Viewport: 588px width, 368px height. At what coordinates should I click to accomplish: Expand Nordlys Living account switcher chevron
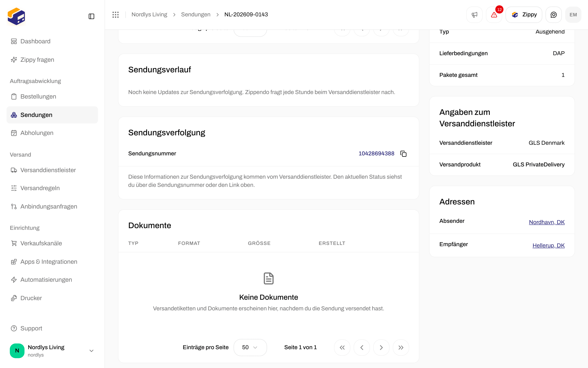pyautogui.click(x=91, y=351)
